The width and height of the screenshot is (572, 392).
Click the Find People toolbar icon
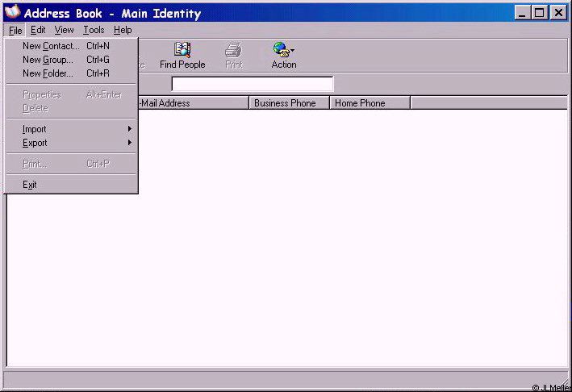[182, 50]
